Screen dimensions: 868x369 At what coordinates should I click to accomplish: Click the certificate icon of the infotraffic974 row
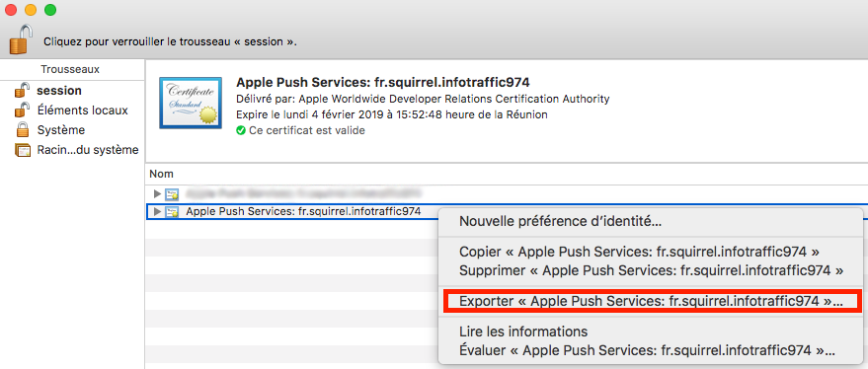coord(172,211)
